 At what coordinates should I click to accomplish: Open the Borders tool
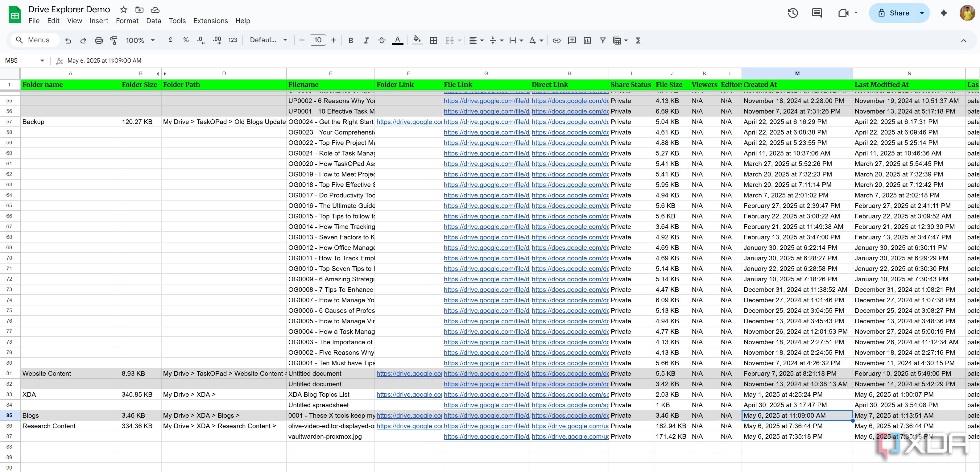[433, 40]
